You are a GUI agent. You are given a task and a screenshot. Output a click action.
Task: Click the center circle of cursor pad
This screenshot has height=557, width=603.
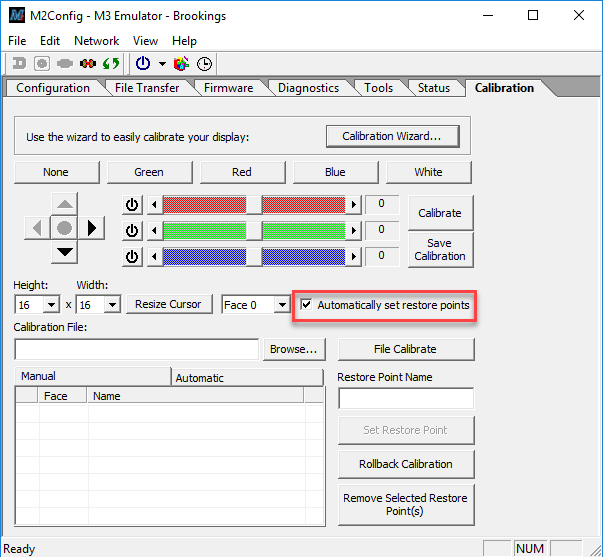coord(64,228)
